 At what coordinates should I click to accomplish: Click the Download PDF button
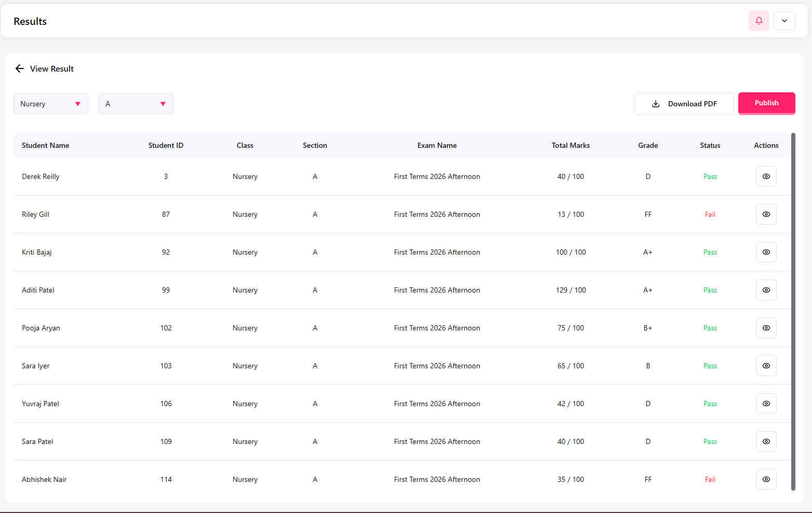[x=684, y=104]
